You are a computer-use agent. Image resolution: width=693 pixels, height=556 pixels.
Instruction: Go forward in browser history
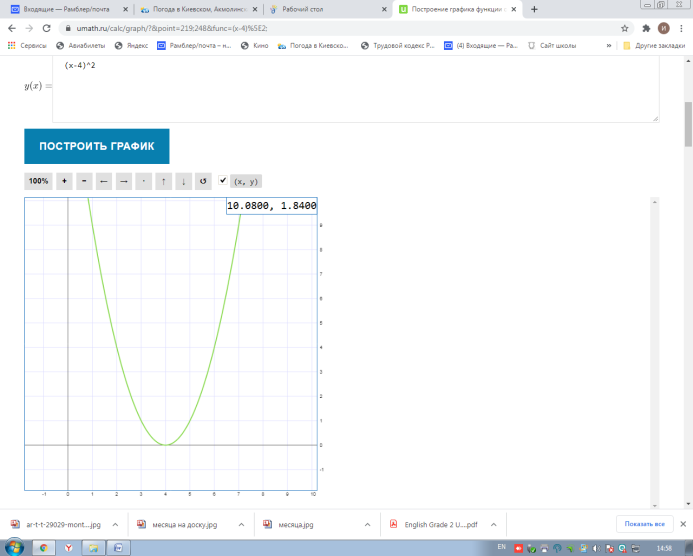(x=29, y=28)
